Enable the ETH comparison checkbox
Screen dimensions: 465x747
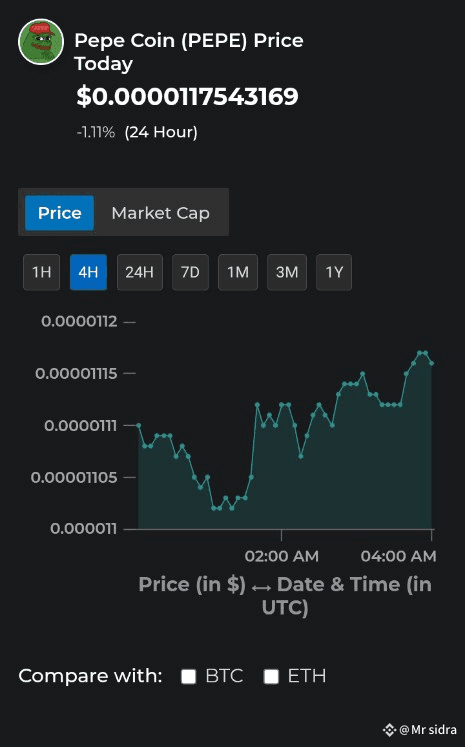pyautogui.click(x=271, y=676)
